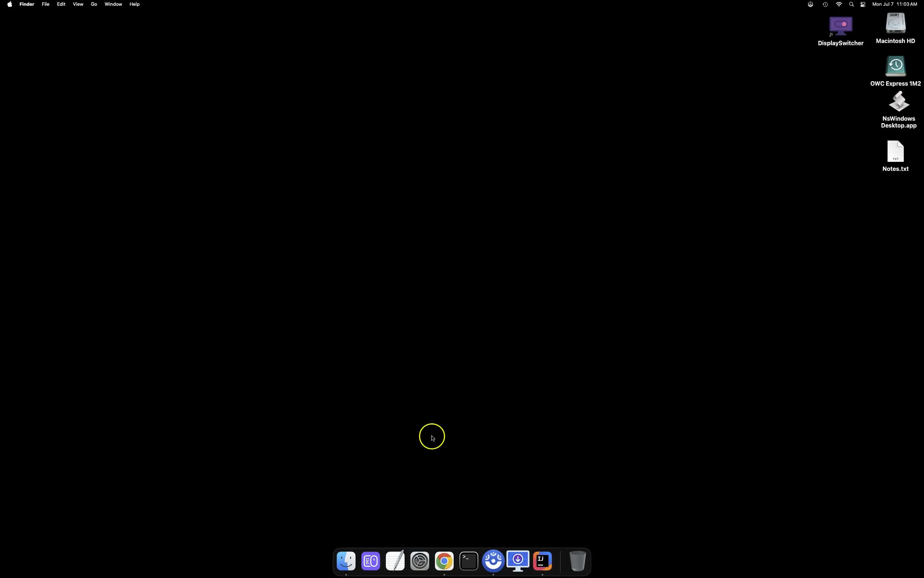Open the Apple menu
Screen dimensions: 924x578
[x=9, y=4]
